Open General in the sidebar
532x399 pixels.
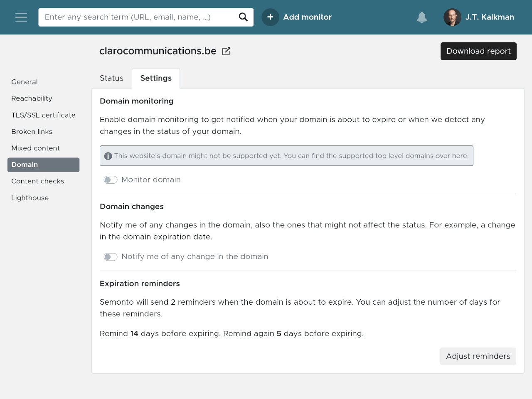point(25,82)
